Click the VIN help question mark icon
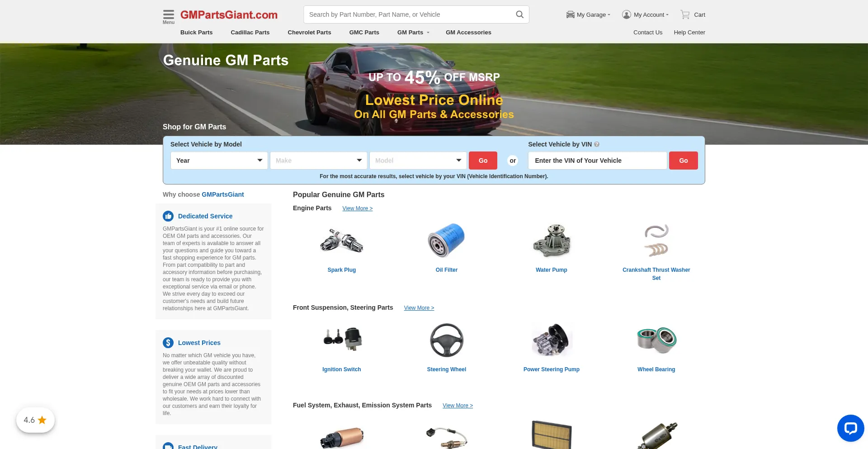 point(597,144)
